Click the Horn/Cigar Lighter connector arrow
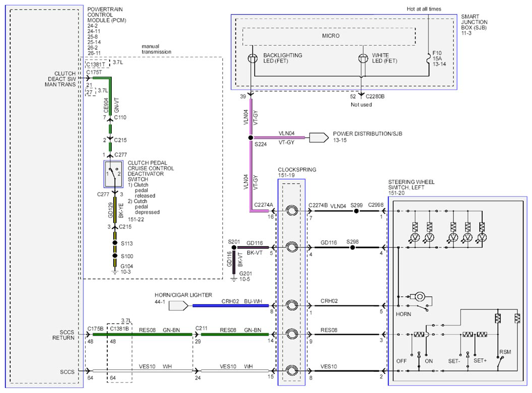 (179, 305)
